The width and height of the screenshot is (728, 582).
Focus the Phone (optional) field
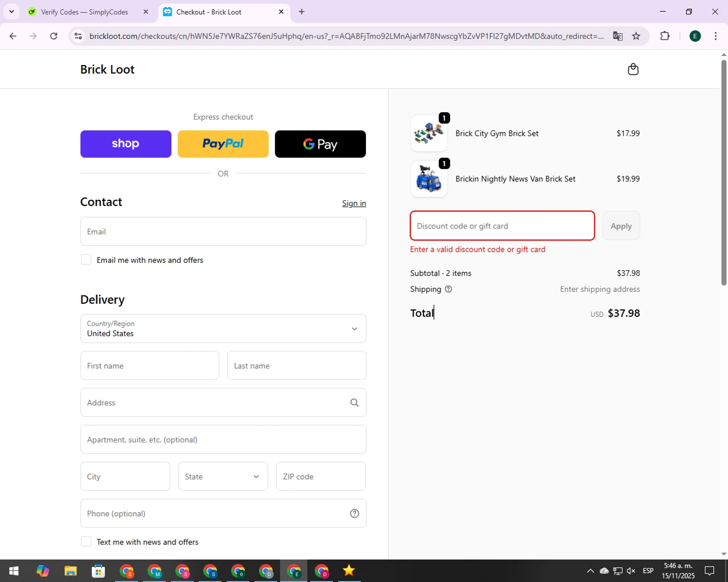point(223,514)
